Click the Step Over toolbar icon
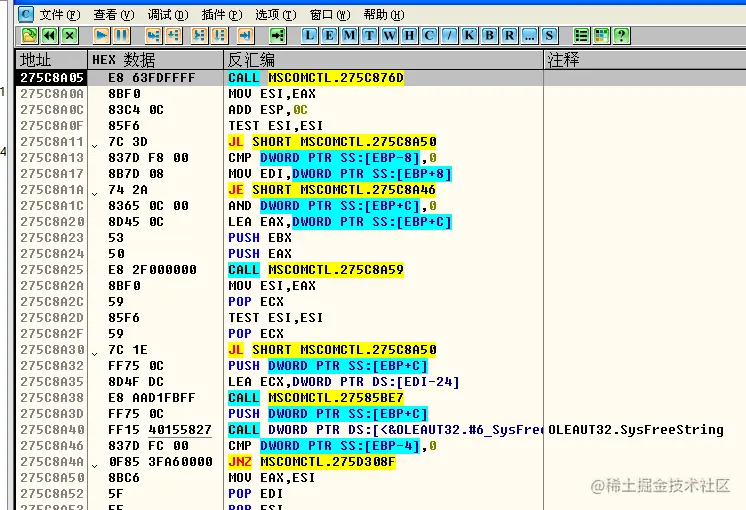Image resolution: width=746 pixels, height=510 pixels. tap(174, 36)
